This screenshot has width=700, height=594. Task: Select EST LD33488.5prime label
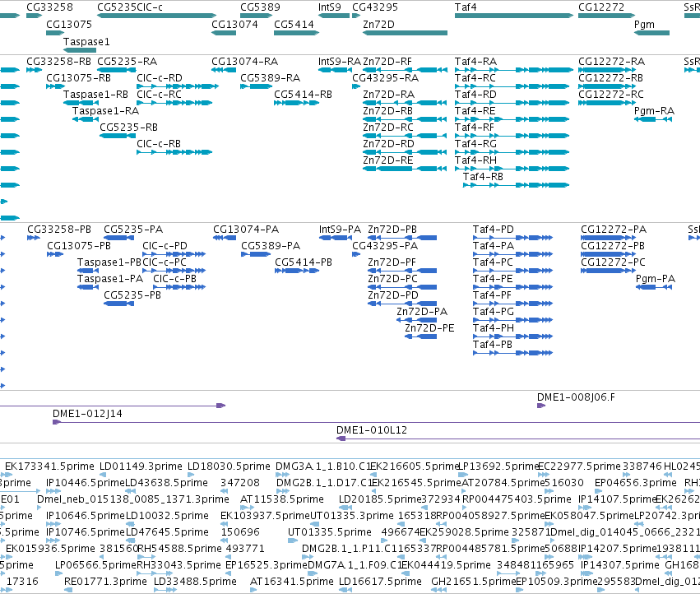(x=195, y=582)
